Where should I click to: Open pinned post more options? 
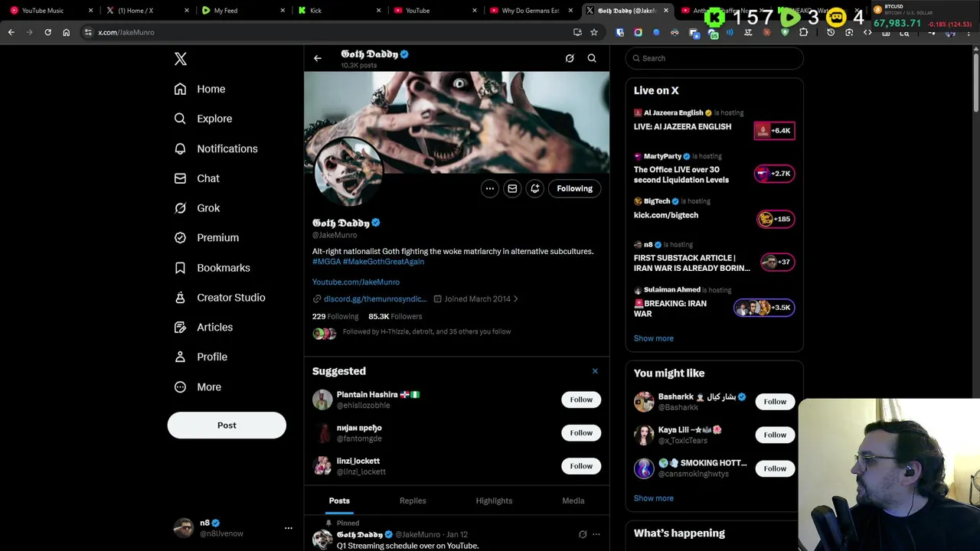[x=596, y=534]
